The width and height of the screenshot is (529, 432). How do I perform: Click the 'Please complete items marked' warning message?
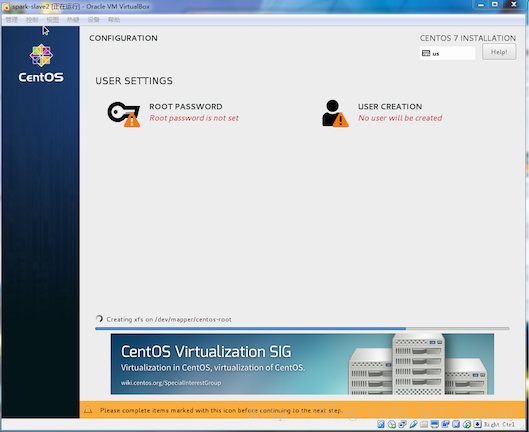pos(221,410)
